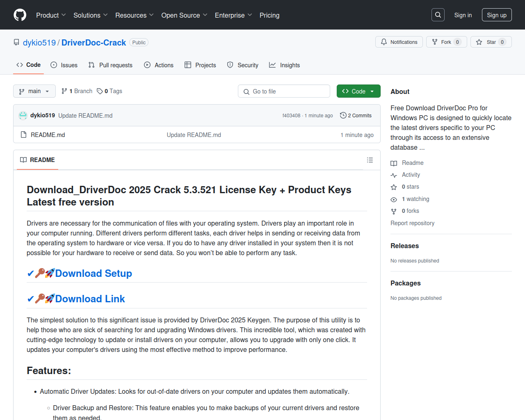This screenshot has height=420, width=525.
Task: Click the commit history clock icon
Action: (x=343, y=116)
